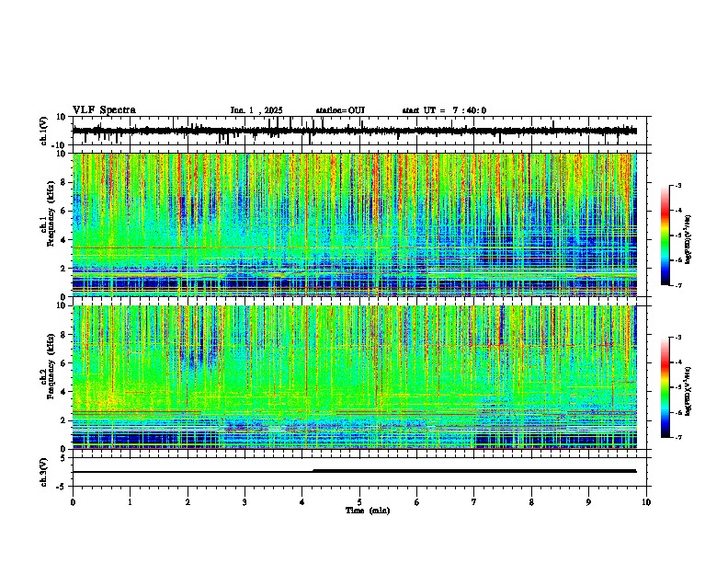Click time axis tick label "8"
The height and width of the screenshot is (563, 728).
pos(531,502)
